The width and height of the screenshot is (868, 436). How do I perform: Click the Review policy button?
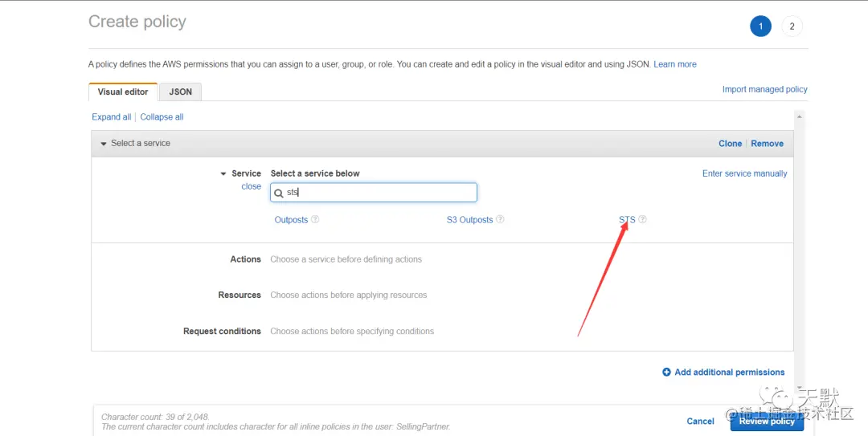[x=767, y=421]
